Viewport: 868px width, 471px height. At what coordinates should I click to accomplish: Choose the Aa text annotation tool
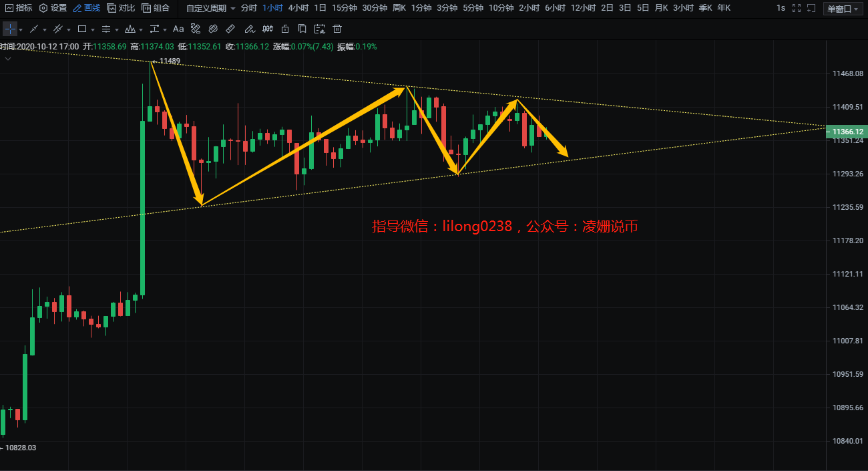click(178, 29)
